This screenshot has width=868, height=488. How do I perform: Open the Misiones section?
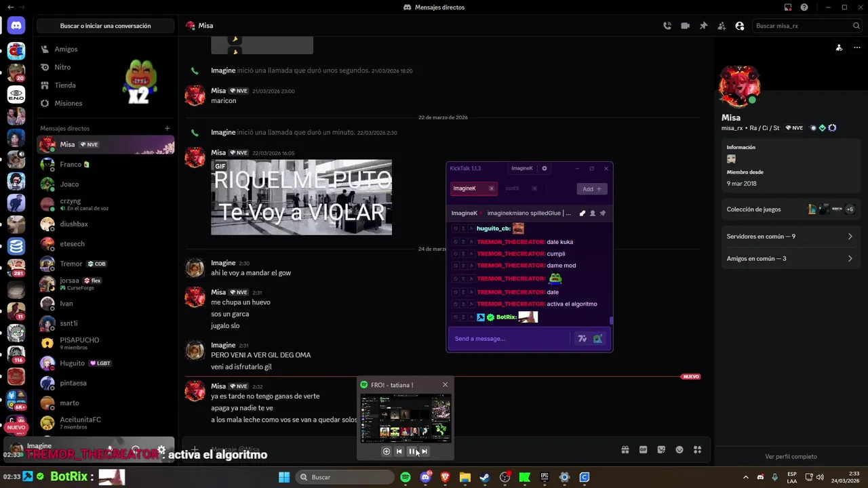pos(106,103)
